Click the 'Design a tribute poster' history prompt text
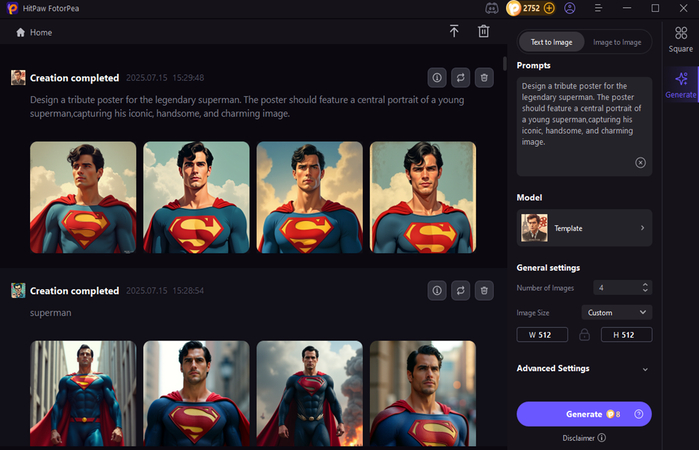This screenshot has height=450, width=699. click(x=247, y=106)
